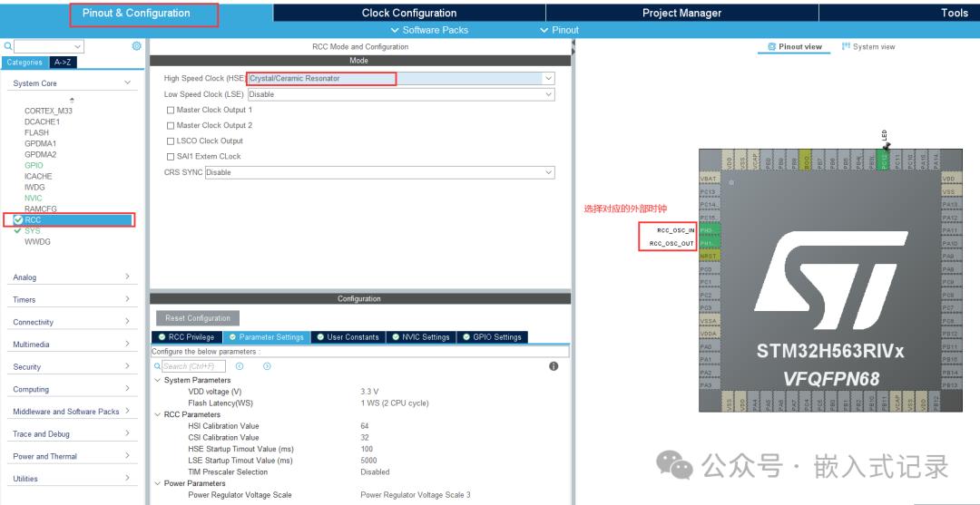Click the info icon in the parameter panel
Viewport: 980px width, 505px height.
554,366
